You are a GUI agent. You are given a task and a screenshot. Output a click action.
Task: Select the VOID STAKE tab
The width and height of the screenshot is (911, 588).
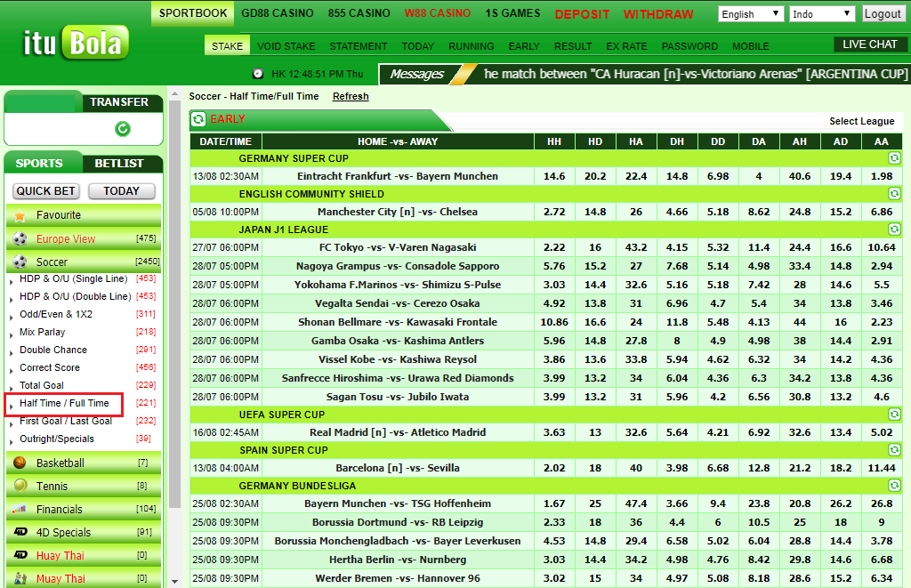click(286, 46)
